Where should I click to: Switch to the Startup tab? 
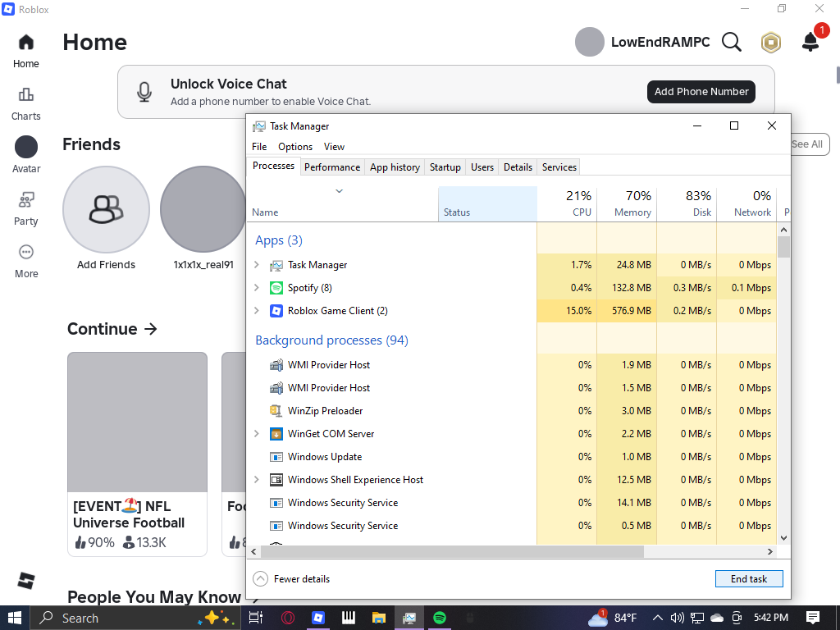(445, 167)
